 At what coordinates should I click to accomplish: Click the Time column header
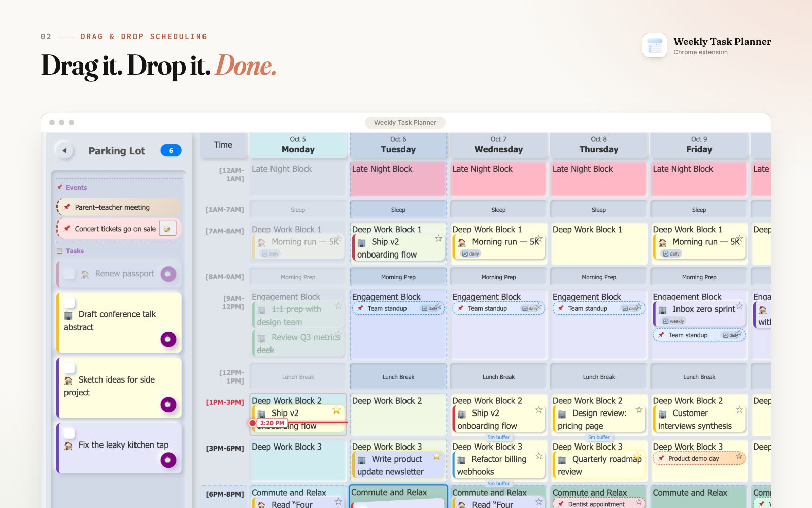point(223,145)
